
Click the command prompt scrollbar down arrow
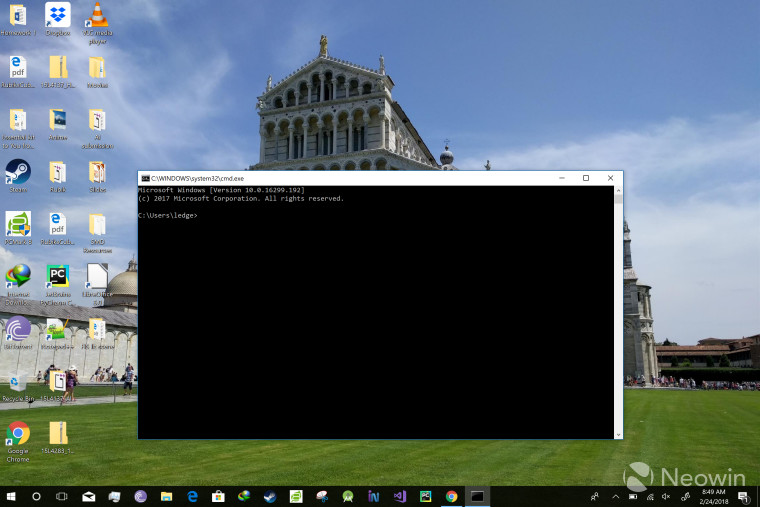(618, 435)
